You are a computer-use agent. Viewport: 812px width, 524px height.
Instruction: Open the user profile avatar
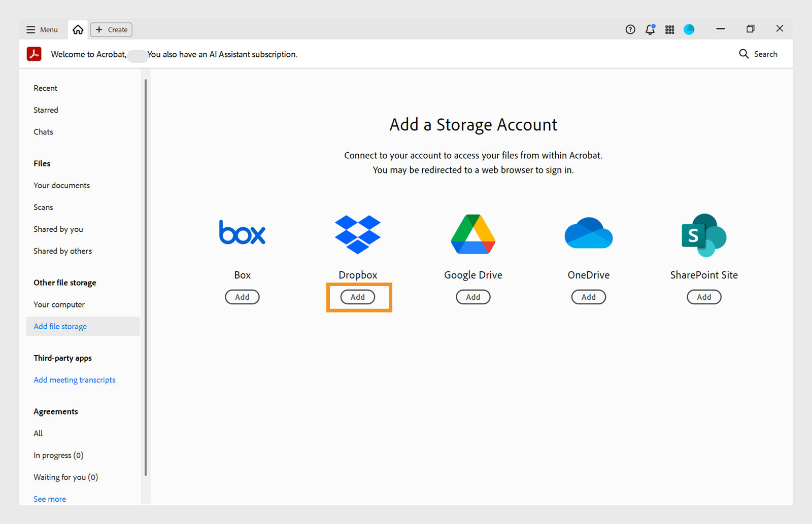[x=689, y=30]
